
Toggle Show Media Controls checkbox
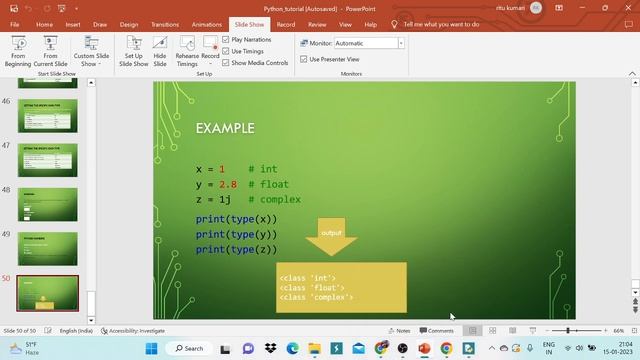(x=226, y=63)
